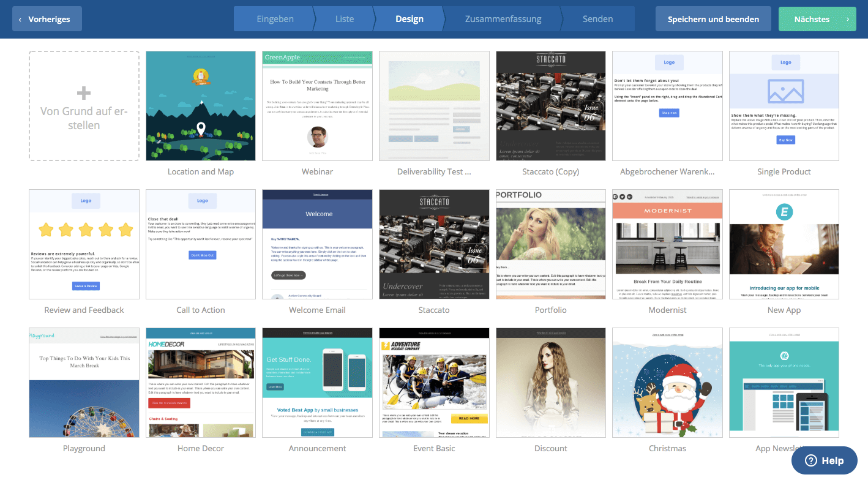The height and width of the screenshot is (480, 868).
Task: Choose the Event Basic template thumbnail
Action: point(434,383)
